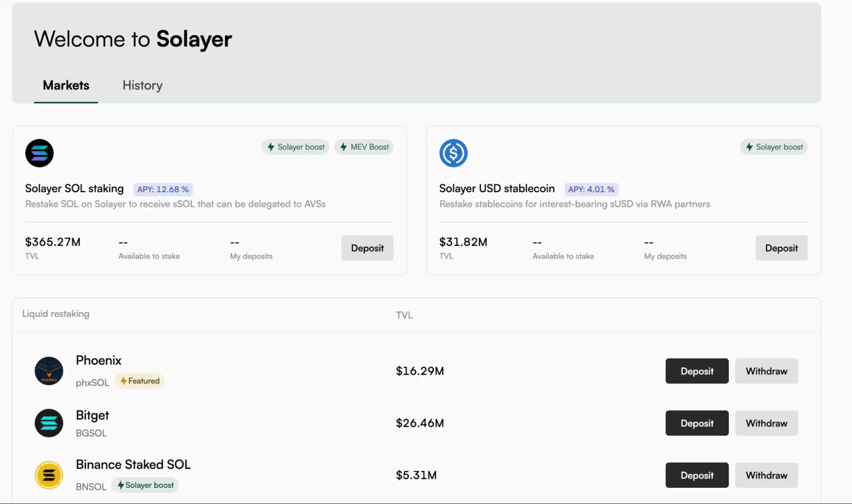Click the Binance Staked SOL yellow icon
852x504 pixels.
49,475
